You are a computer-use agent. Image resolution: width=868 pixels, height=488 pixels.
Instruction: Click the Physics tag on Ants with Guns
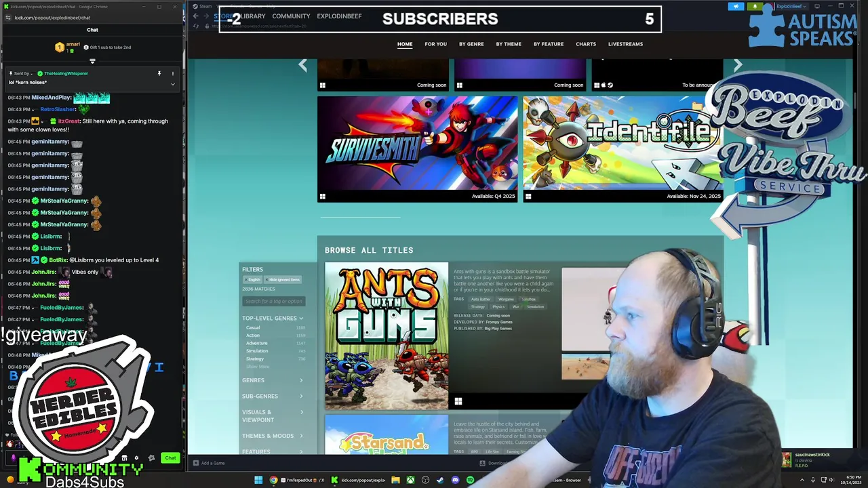click(498, 306)
